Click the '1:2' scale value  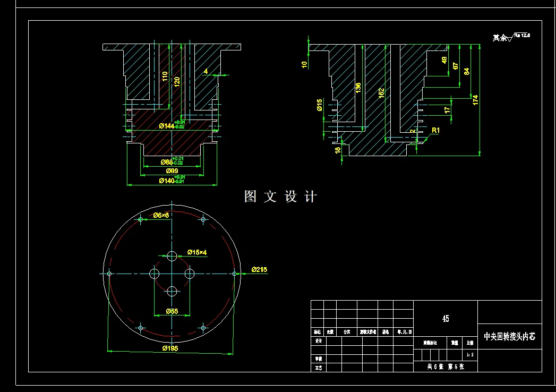(470, 355)
